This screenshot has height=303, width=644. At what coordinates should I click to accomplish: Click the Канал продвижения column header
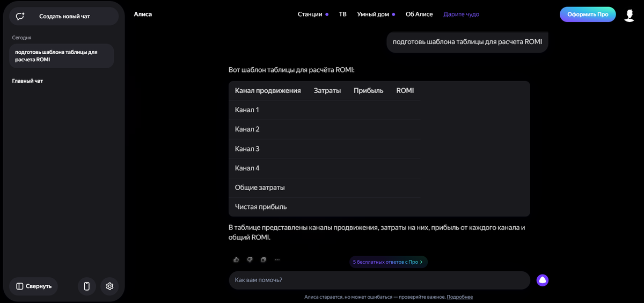tap(268, 91)
